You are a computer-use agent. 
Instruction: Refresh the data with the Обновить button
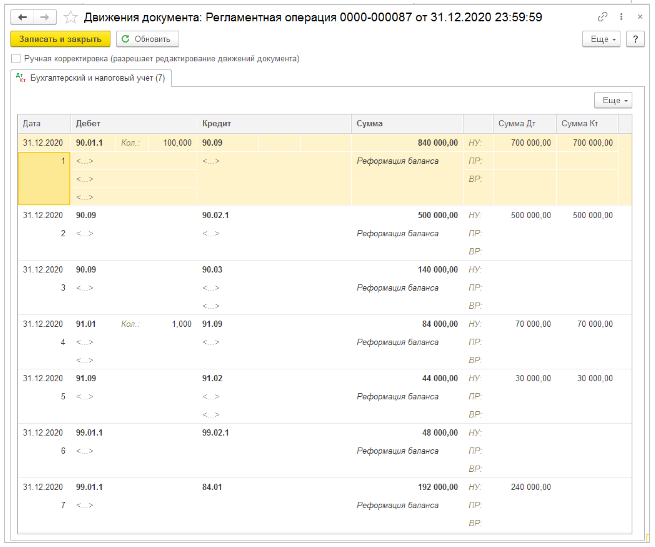pyautogui.click(x=147, y=39)
